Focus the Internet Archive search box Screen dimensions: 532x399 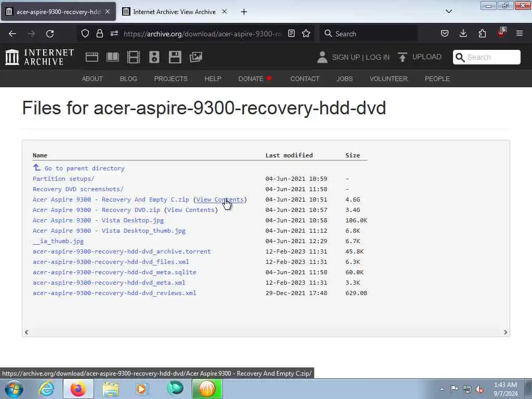pyautogui.click(x=486, y=57)
